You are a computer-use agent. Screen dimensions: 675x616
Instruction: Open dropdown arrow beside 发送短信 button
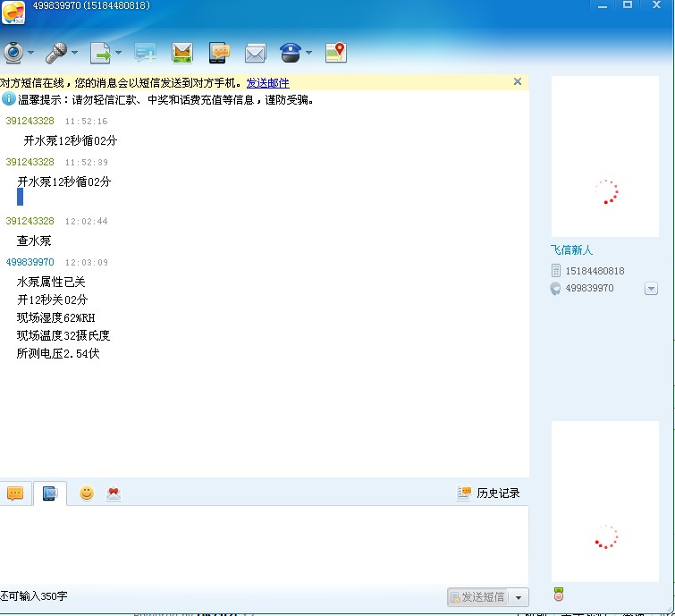click(x=519, y=597)
